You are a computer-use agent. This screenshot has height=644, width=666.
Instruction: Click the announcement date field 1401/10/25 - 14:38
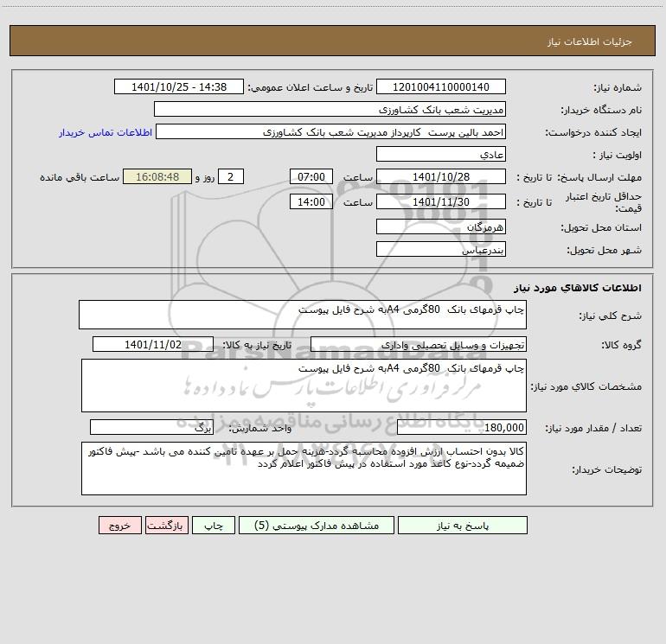(x=179, y=86)
